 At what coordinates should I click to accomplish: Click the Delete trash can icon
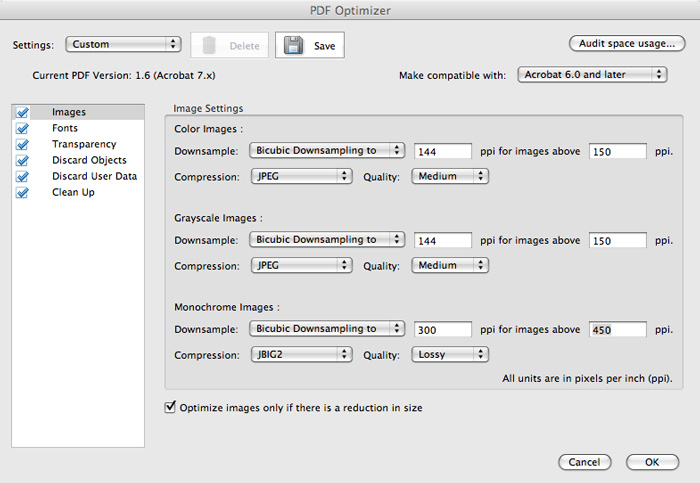(x=209, y=45)
